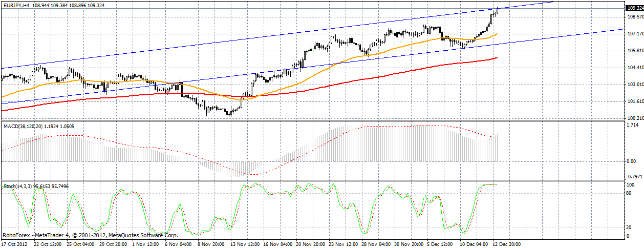
Task: Click the 105.810 price axis label
Action: coord(635,51)
